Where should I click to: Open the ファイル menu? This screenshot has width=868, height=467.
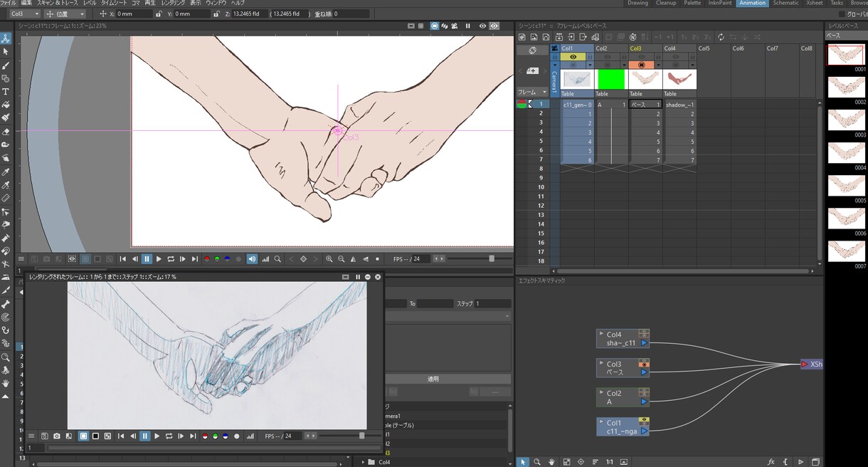tap(9, 4)
